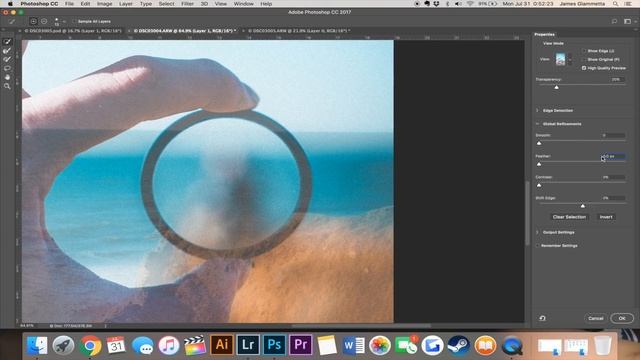Image resolution: width=640 pixels, height=360 pixels.
Task: Switch to the DSC03005.ARW document tab
Action: (299, 31)
